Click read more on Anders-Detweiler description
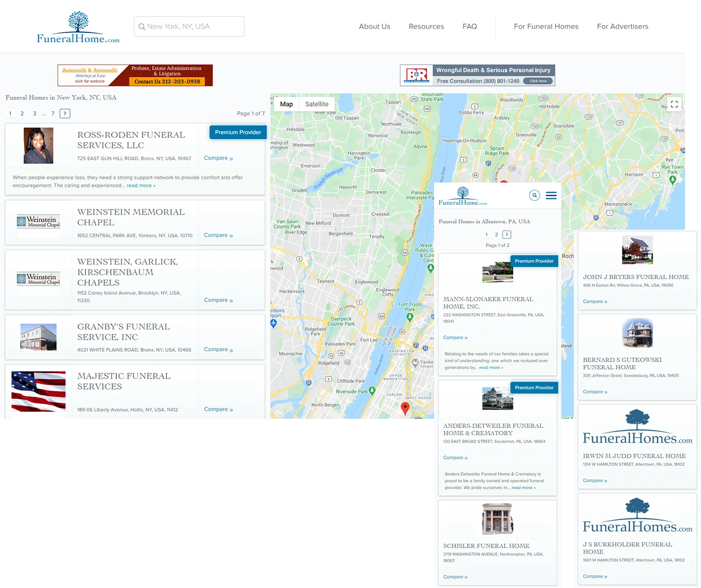The width and height of the screenshot is (701, 588). [x=524, y=488]
